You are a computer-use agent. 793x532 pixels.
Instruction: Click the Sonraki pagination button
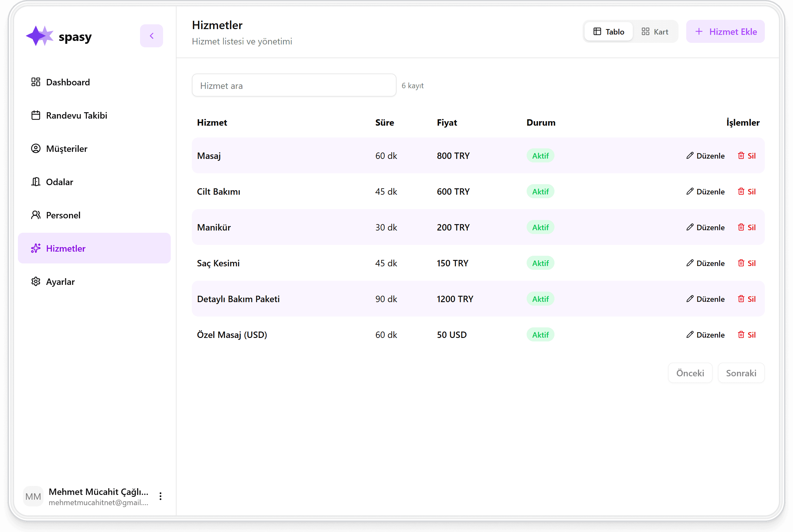tap(741, 373)
